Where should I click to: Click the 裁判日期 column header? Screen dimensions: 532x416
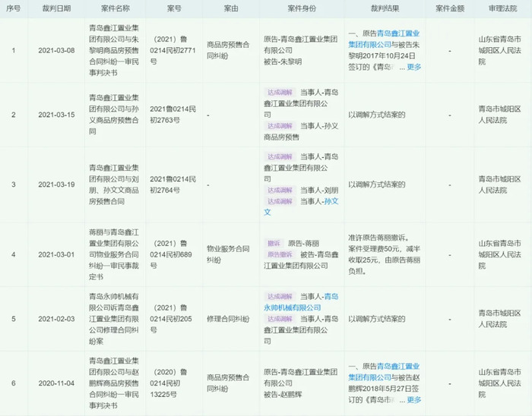pyautogui.click(x=56, y=8)
